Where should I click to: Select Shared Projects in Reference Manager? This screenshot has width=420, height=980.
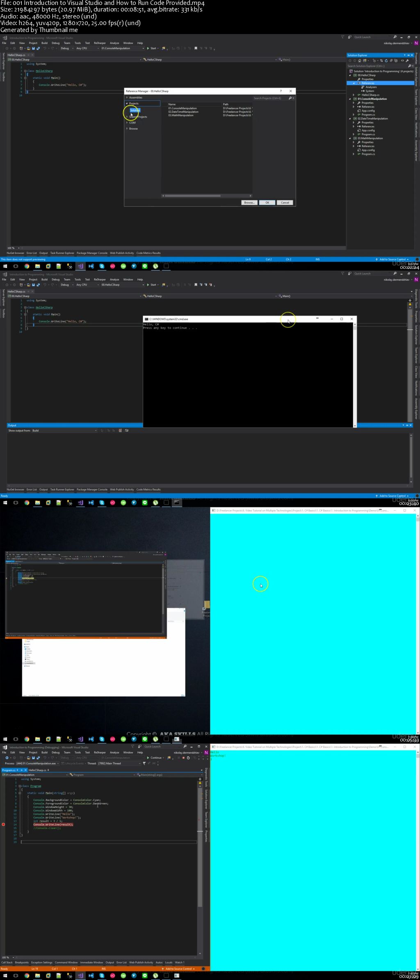point(138,117)
